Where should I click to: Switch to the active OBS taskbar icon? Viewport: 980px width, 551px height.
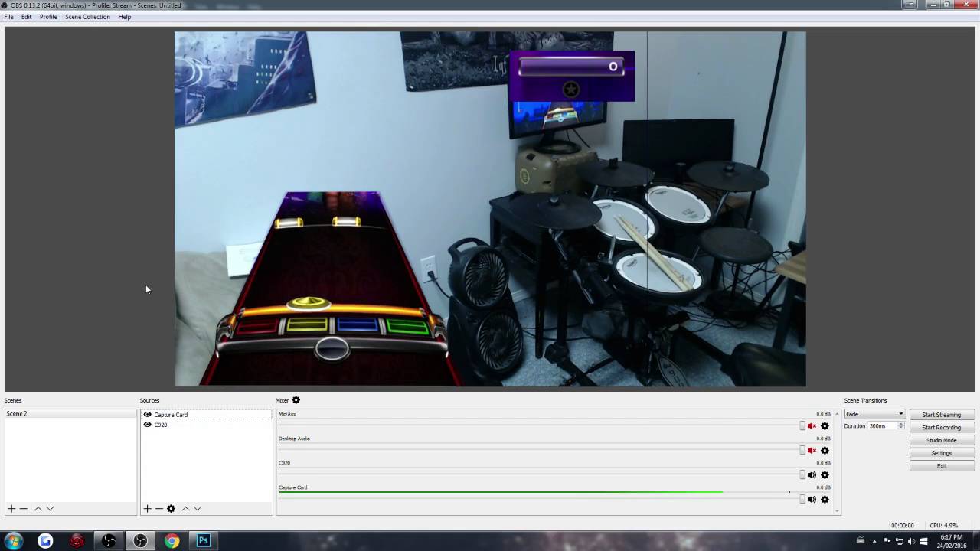(140, 541)
